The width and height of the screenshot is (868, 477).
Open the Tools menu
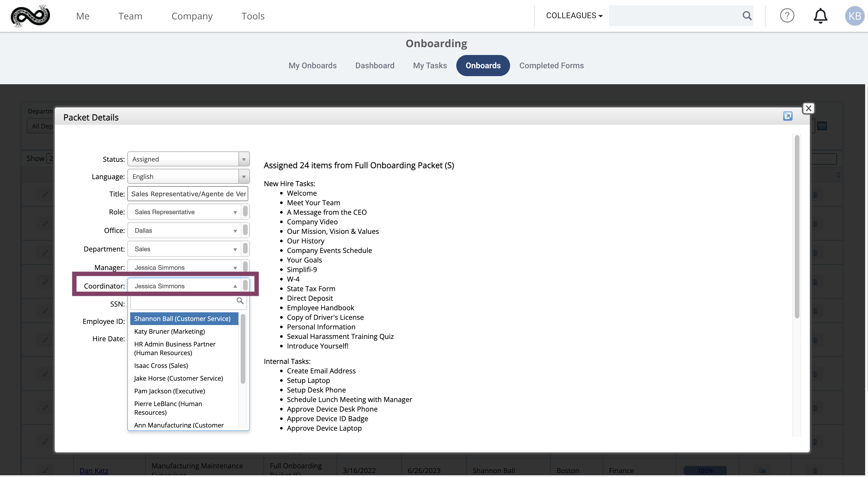[253, 16]
